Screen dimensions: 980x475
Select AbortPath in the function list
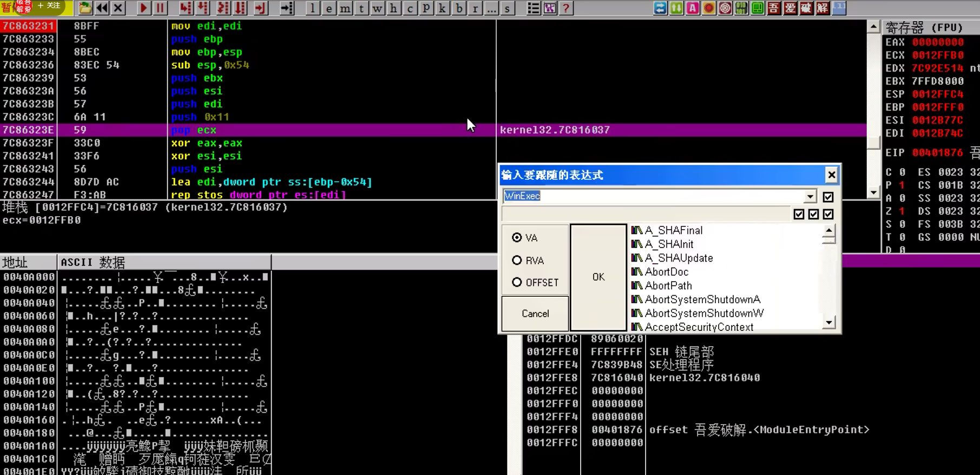tap(661, 286)
